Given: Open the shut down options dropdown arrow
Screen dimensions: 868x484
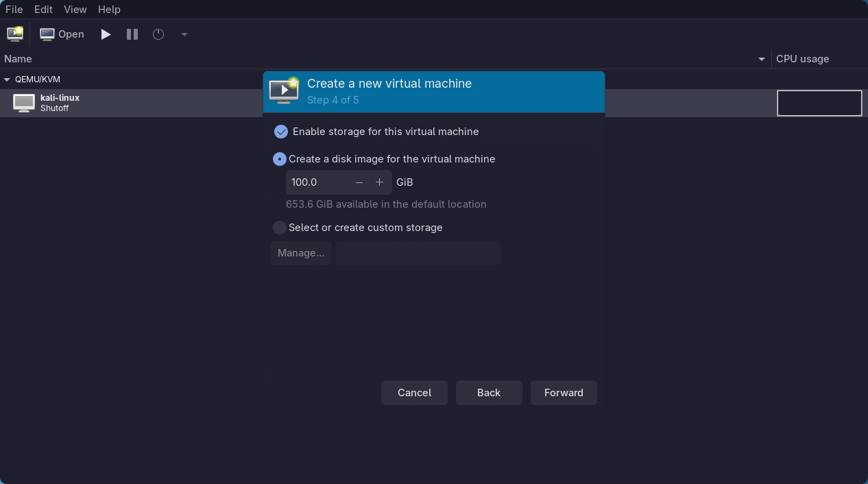Looking at the screenshot, I should 183,34.
